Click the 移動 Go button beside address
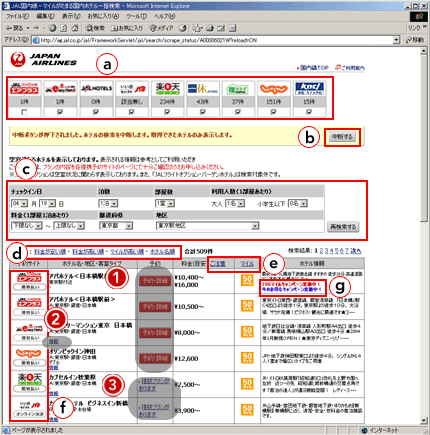This screenshot has width=430, height=435. point(415,40)
